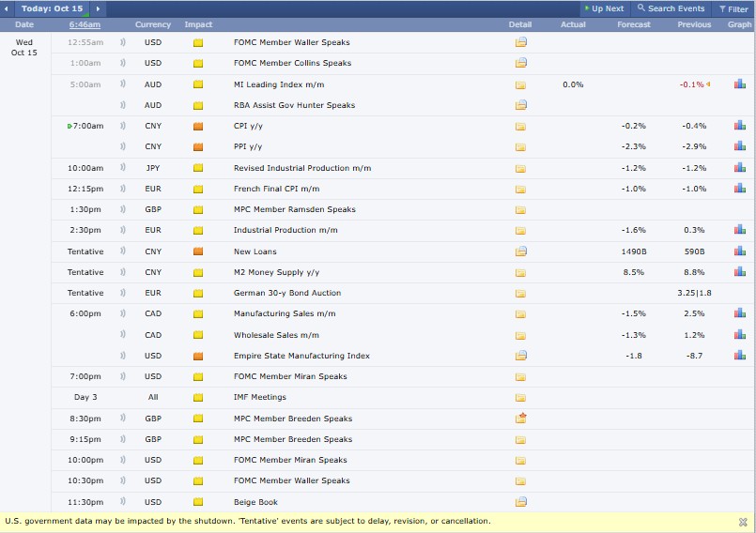Open Search Events

coord(671,8)
